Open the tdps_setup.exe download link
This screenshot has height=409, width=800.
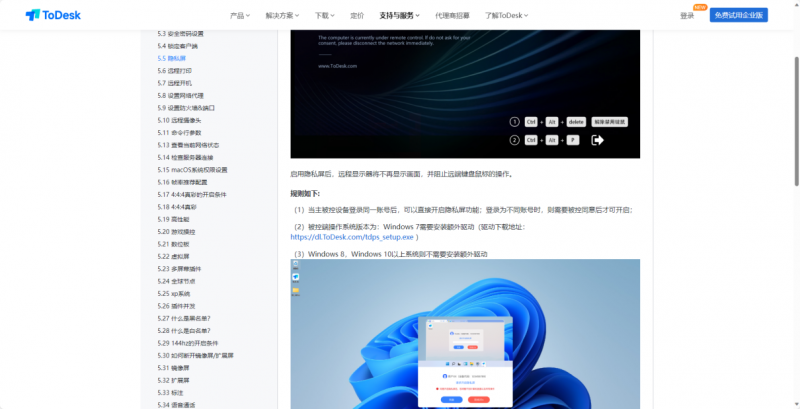point(352,237)
